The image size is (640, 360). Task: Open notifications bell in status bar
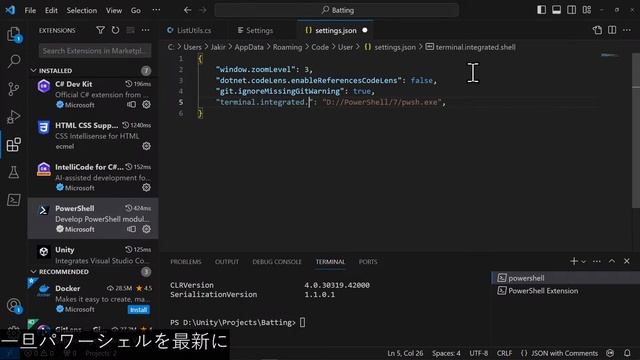click(627, 353)
